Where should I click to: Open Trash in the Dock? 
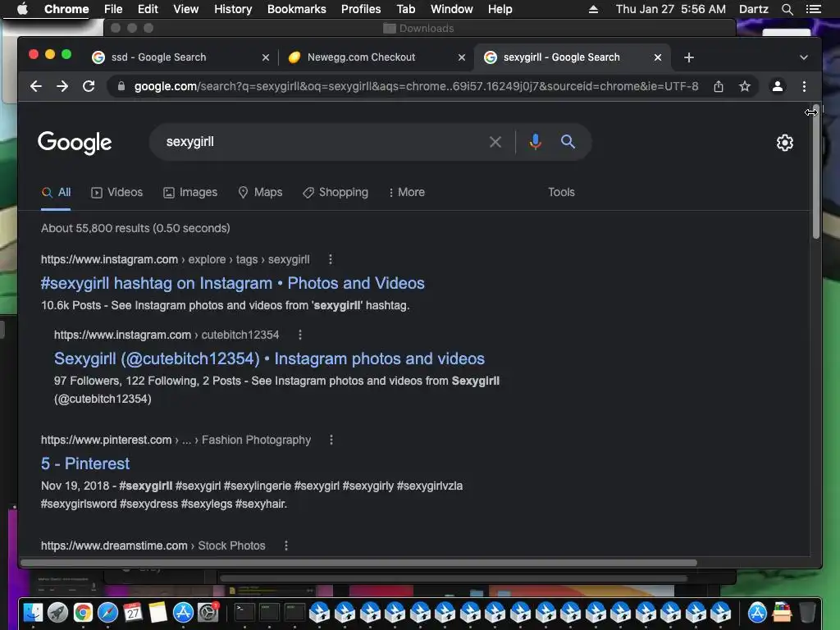tap(807, 612)
